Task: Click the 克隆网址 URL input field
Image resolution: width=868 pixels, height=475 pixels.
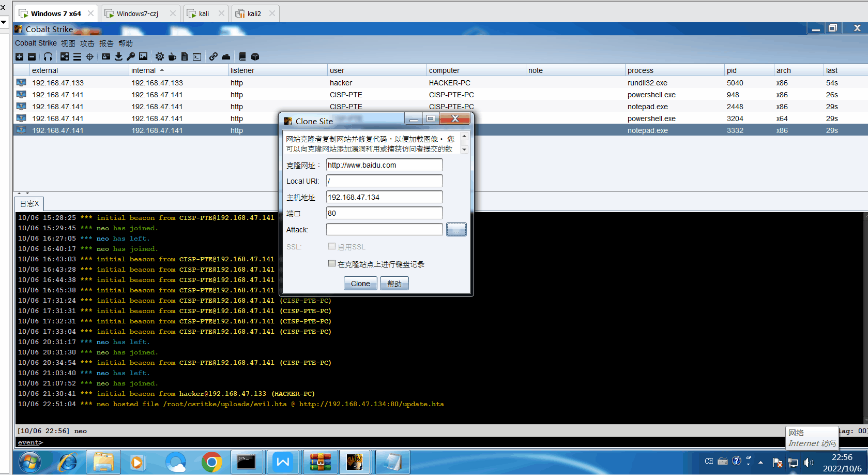Action: [x=384, y=165]
